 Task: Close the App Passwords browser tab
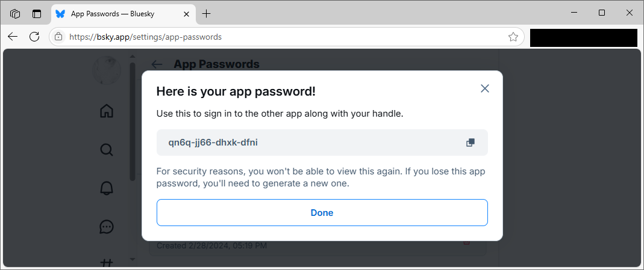[x=186, y=14]
